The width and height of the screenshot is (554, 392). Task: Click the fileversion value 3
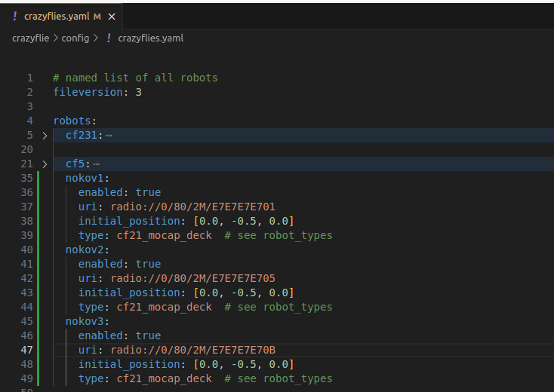click(139, 92)
